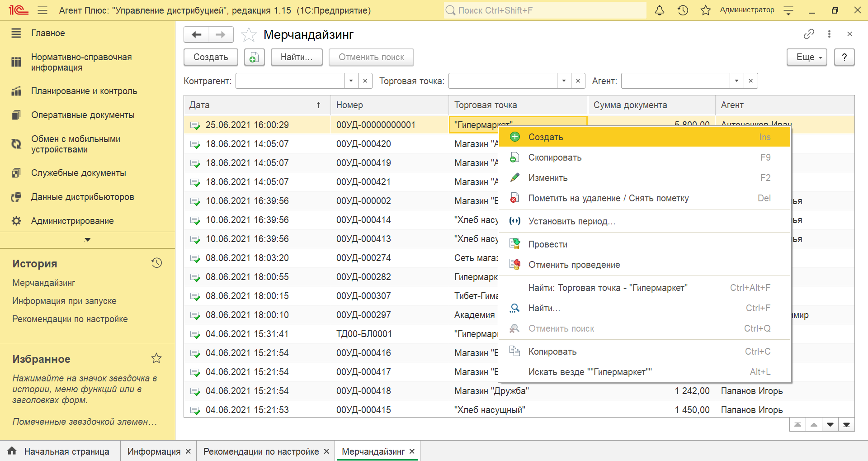This screenshot has height=461, width=868.
Task: Click the global search field Поиск Ctrl+Shift+F
Action: coord(545,10)
